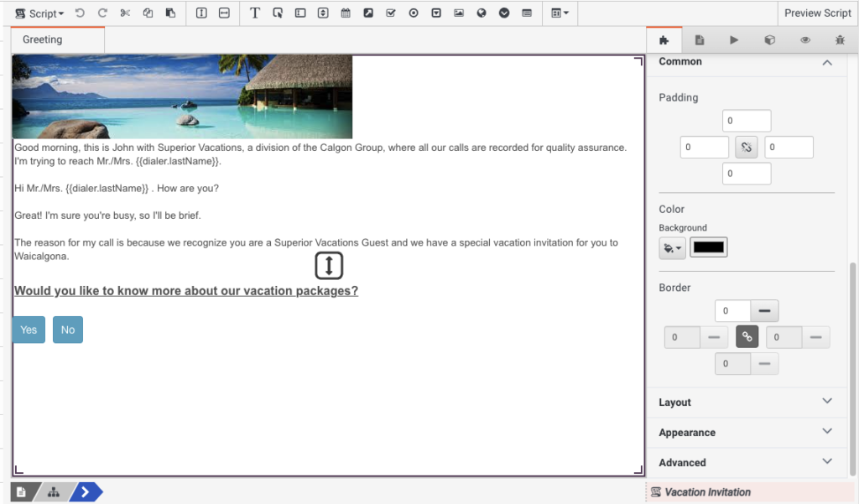The height and width of the screenshot is (504, 859).
Task: Click the Preview Script button
Action: click(x=817, y=13)
